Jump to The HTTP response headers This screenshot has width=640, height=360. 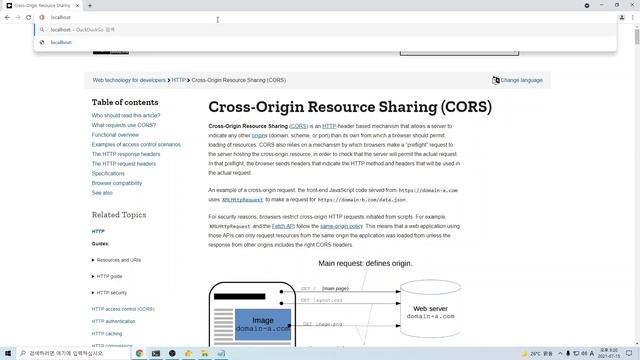pyautogui.click(x=126, y=154)
